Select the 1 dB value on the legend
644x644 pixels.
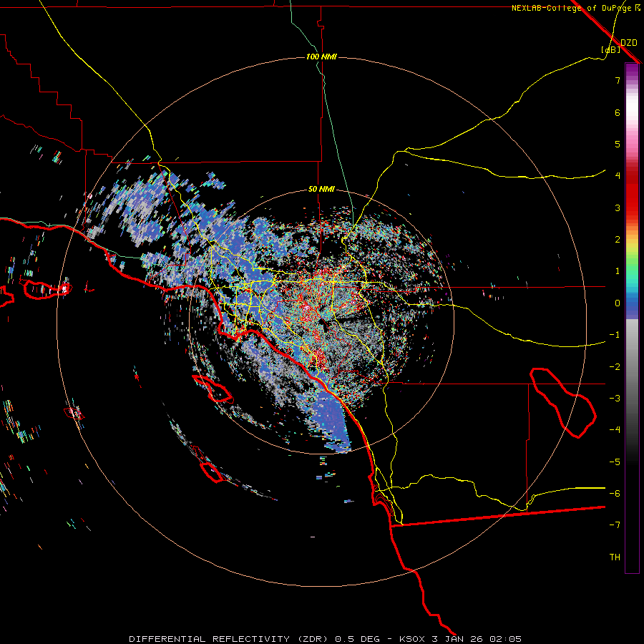618,271
